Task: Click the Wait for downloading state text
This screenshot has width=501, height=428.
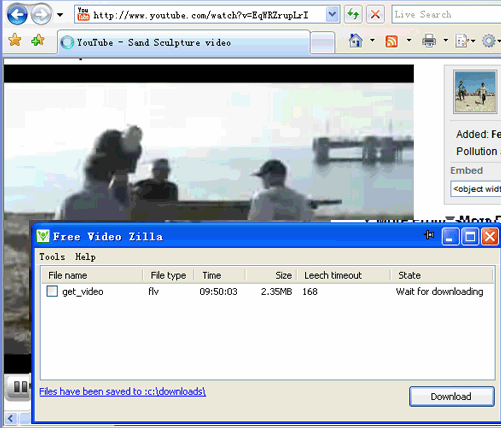Action: click(439, 292)
